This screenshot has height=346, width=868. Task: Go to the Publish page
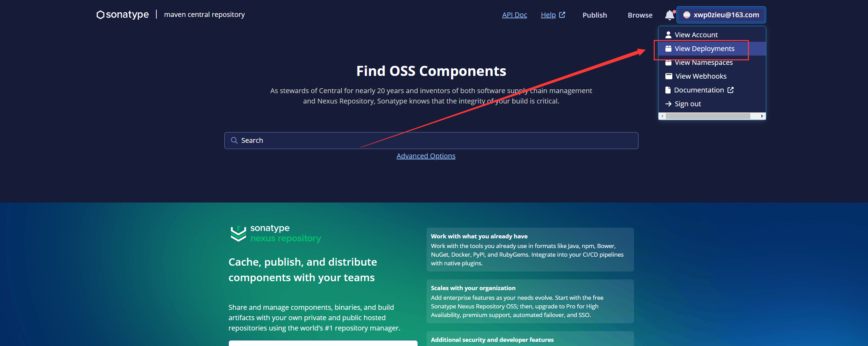pos(595,15)
